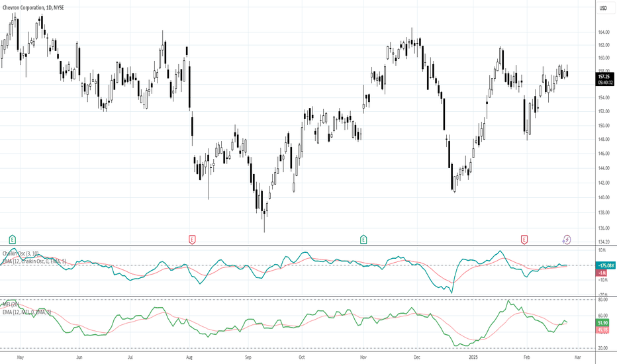Click the 146.00 price axis label

point(604,154)
